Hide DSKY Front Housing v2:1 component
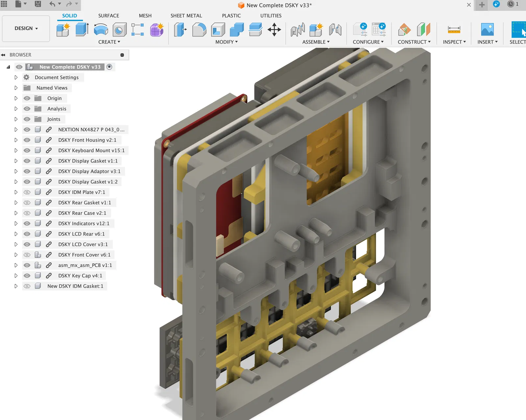526x420 pixels. click(x=27, y=140)
